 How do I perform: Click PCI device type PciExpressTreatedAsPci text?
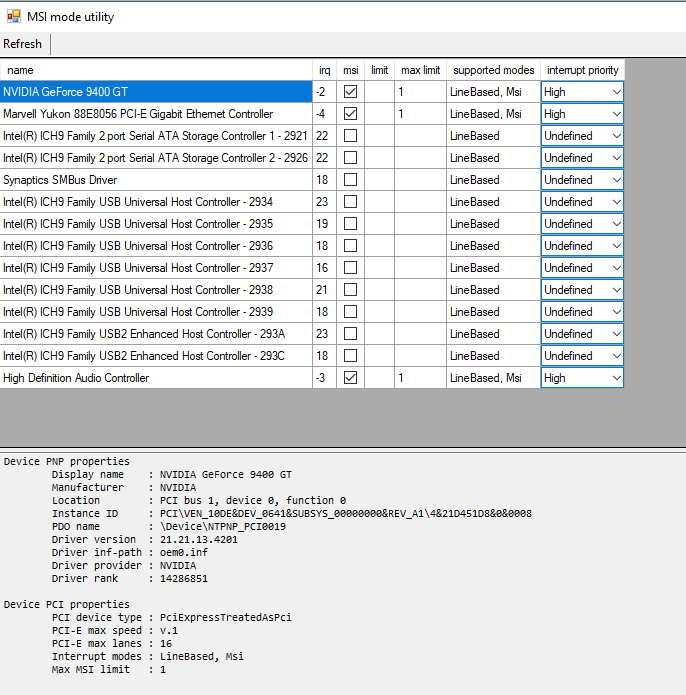click(x=226, y=617)
